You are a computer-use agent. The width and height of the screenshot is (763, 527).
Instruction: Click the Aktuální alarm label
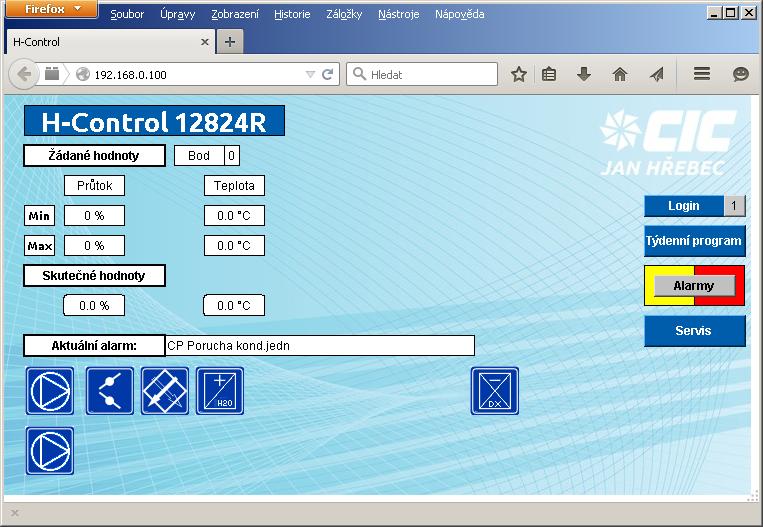[x=94, y=345]
